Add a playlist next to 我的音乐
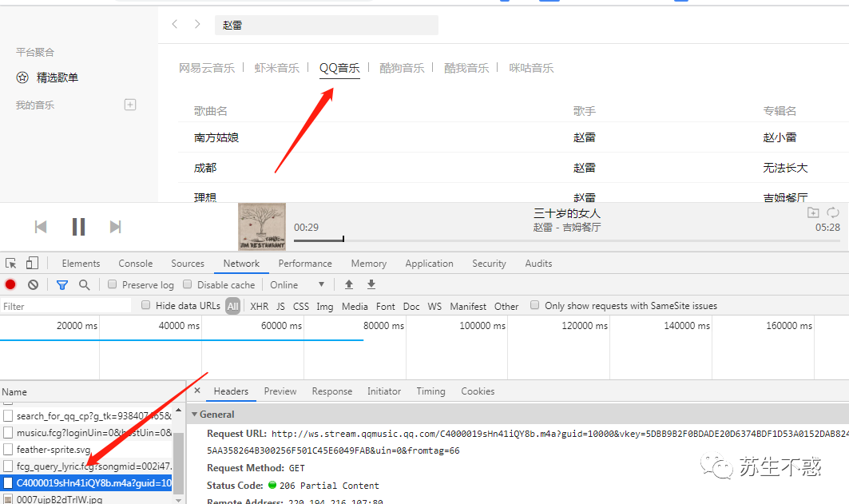Image resolution: width=849 pixels, height=504 pixels. pos(130,105)
